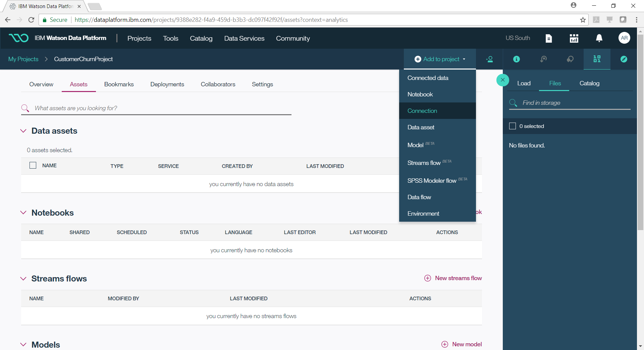Choose Data flow from dropdown menu
Viewport: 644px width, 350px height.
pyautogui.click(x=437, y=197)
